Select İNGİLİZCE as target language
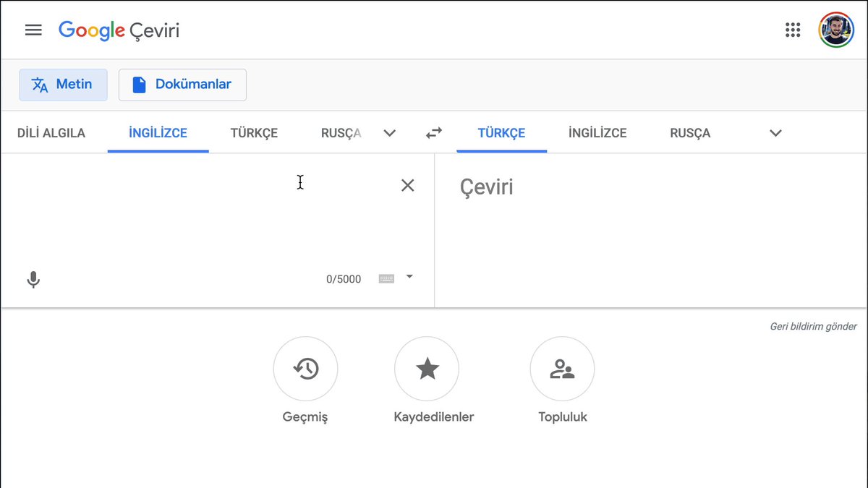This screenshot has height=488, width=868. pyautogui.click(x=597, y=133)
